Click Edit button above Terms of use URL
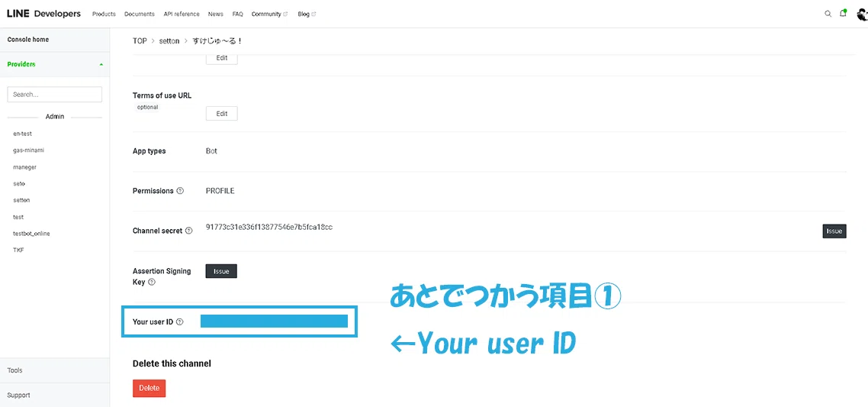868x407 pixels. tap(222, 58)
